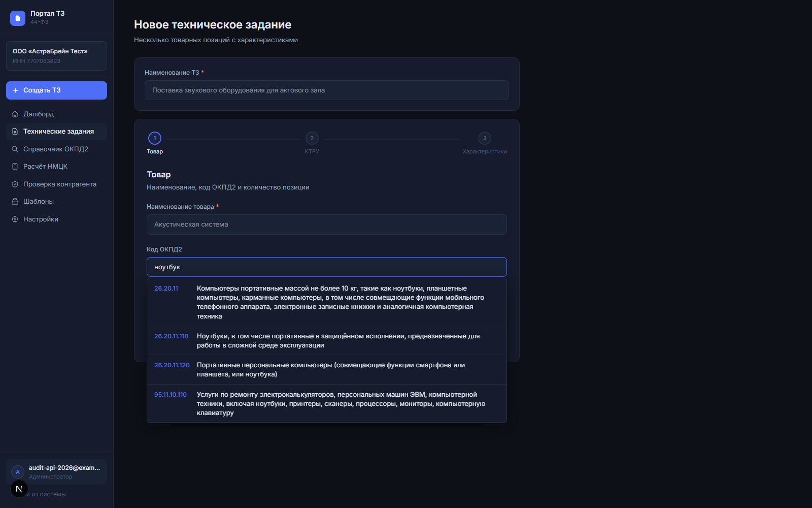Click the heading Новое техническое задание

[x=213, y=25]
